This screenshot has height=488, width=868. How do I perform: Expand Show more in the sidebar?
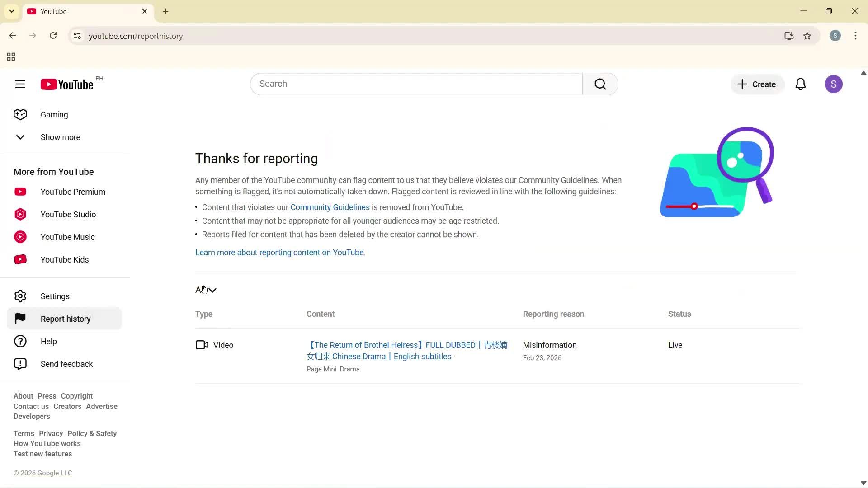pyautogui.click(x=60, y=137)
